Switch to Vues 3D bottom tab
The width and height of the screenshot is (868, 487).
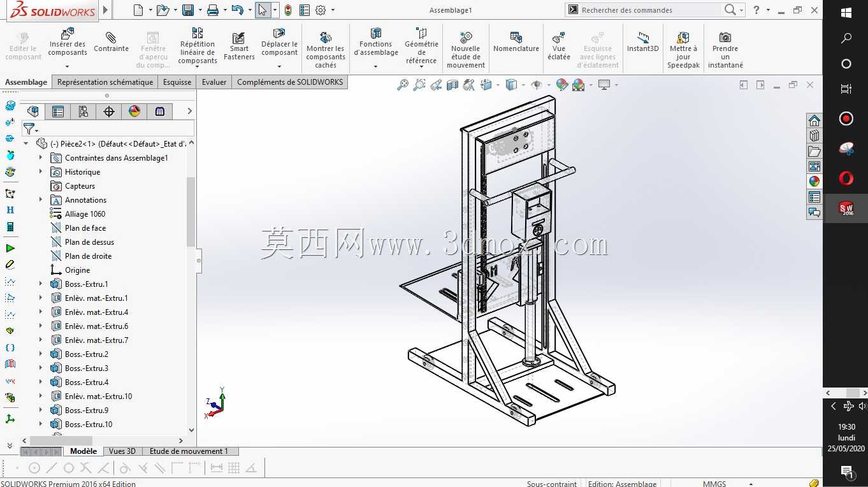(122, 451)
